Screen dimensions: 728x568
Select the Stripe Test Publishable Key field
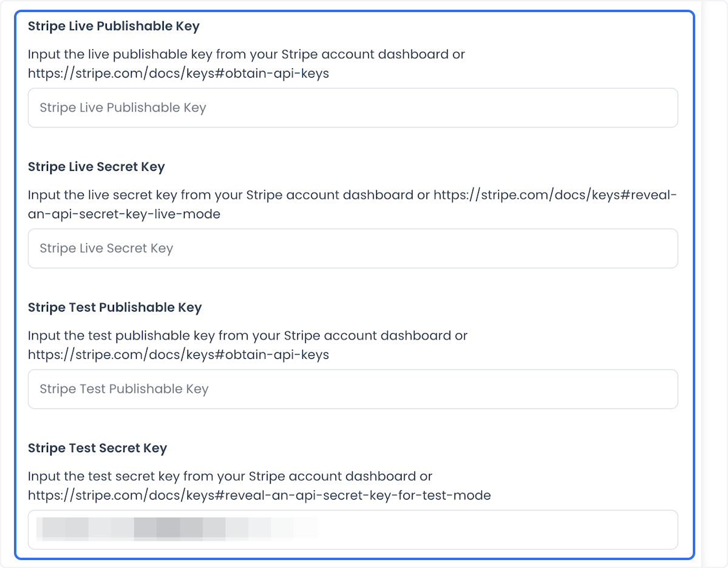(x=352, y=389)
